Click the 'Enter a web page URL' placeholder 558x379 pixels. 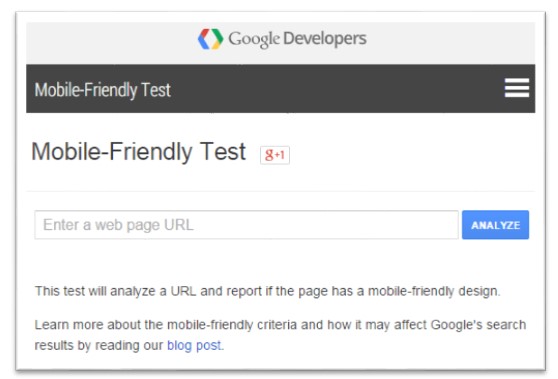point(118,225)
